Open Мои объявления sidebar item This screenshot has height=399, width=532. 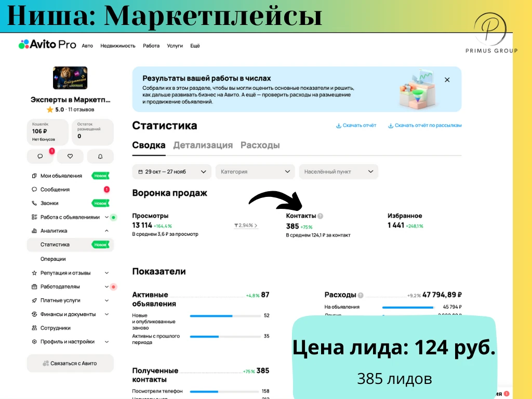[70, 176]
